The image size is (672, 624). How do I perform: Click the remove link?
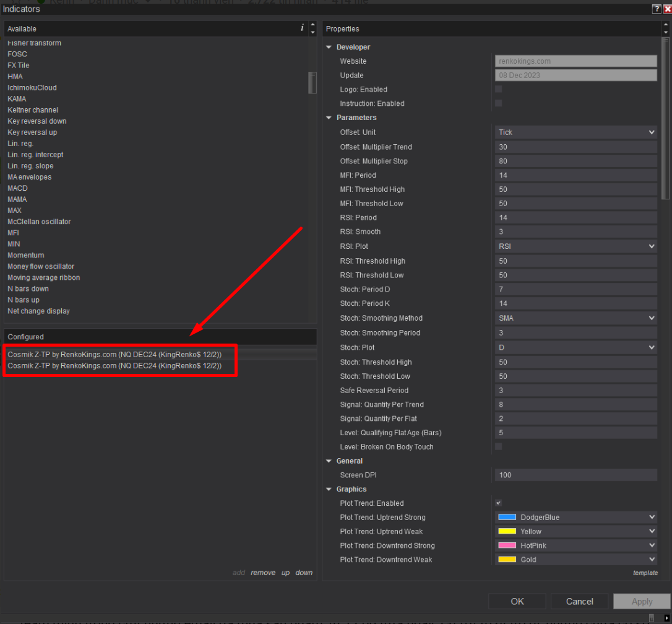coord(263,573)
